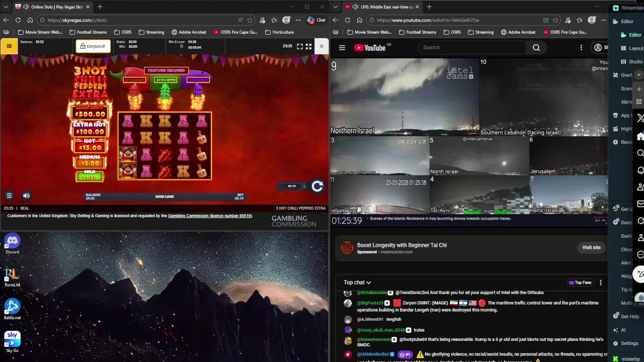Click the skyvegas.com address bar
Image resolution: width=644 pixels, height=362 pixels.
[136, 20]
